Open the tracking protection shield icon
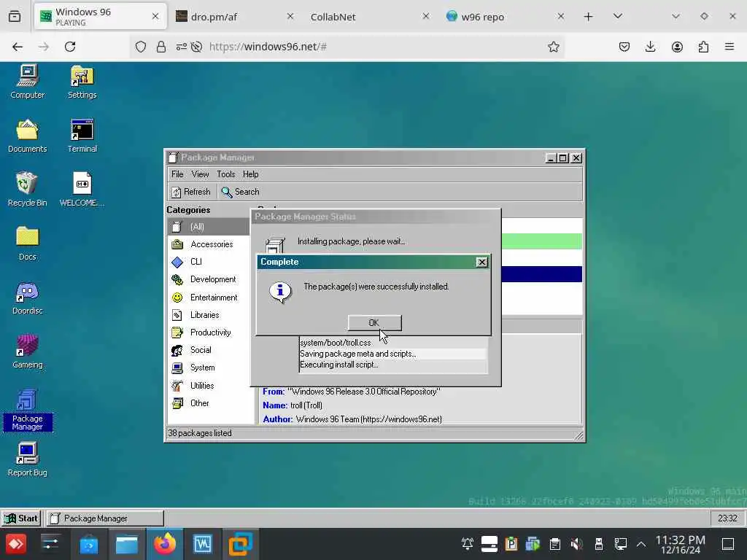This screenshot has height=560, width=747. pos(141,47)
